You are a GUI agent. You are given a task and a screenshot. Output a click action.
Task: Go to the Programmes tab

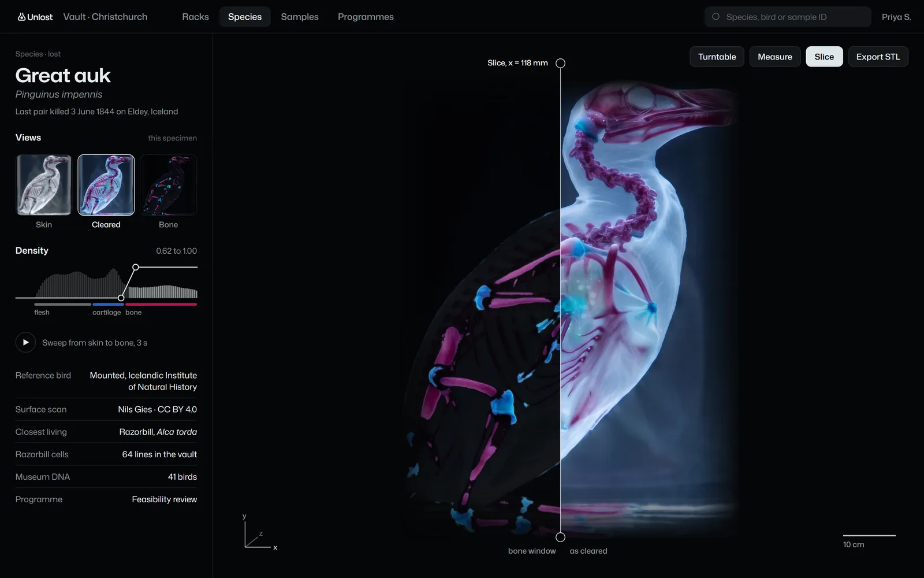point(366,17)
